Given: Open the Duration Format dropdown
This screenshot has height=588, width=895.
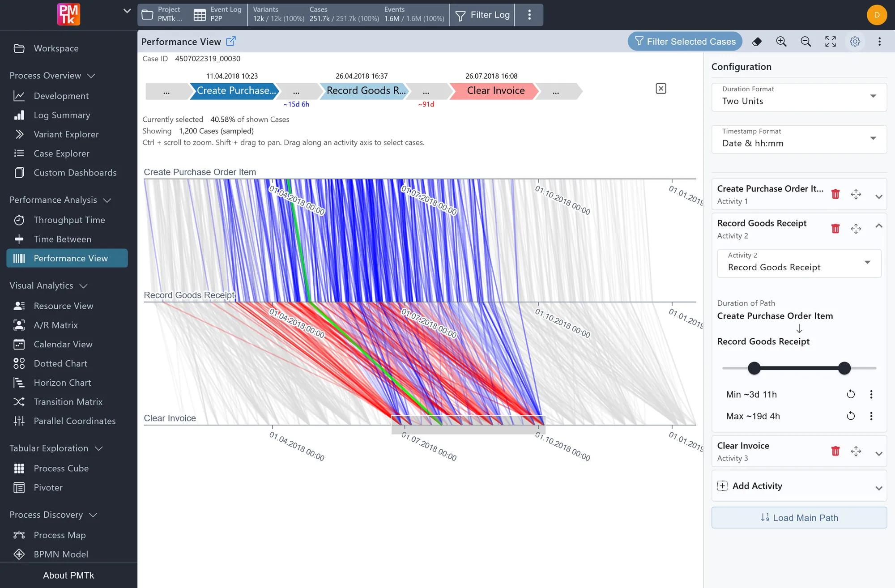Looking at the screenshot, I should pyautogui.click(x=799, y=97).
